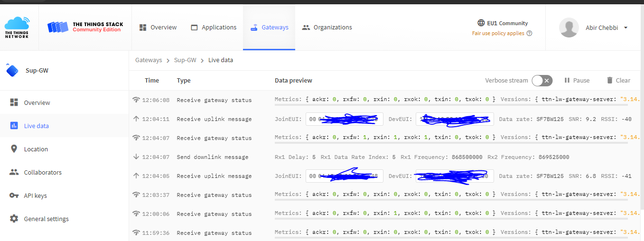Open the Fair use policy applies link
This screenshot has height=241, width=644.
click(x=498, y=33)
